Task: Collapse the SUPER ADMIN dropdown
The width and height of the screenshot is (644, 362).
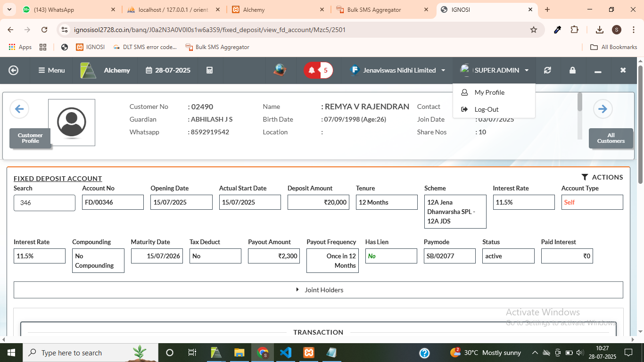Action: [495, 70]
